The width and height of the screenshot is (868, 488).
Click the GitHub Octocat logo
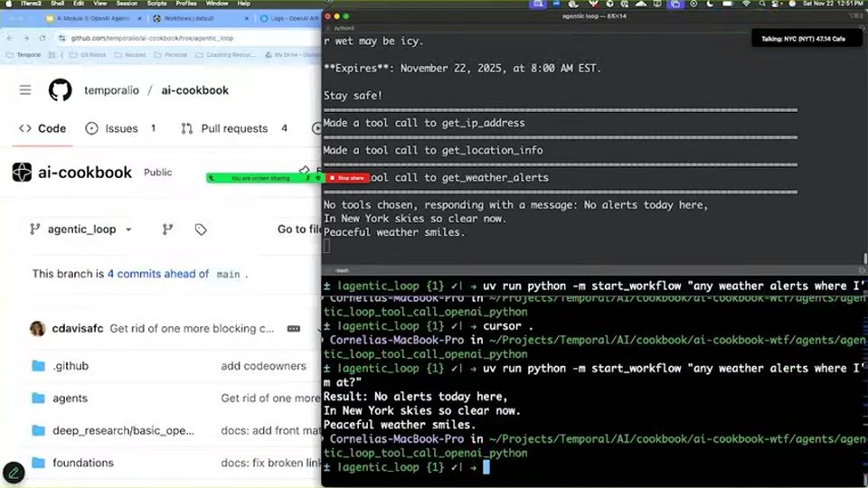point(60,90)
